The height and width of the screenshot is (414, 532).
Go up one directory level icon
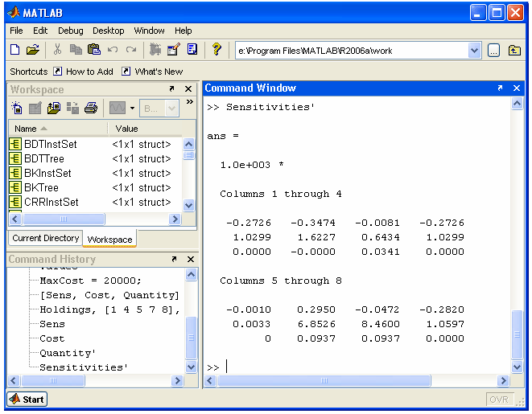tap(515, 51)
